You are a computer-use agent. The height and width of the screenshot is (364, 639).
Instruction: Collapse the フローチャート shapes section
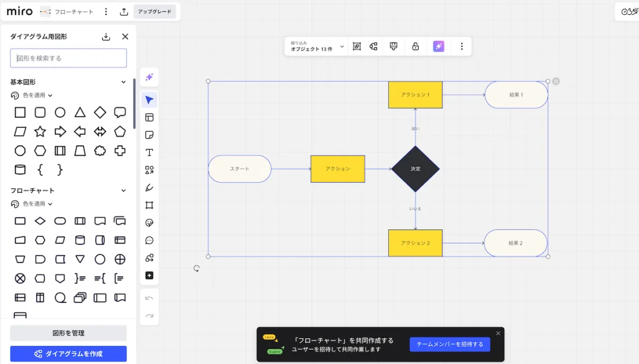click(124, 191)
